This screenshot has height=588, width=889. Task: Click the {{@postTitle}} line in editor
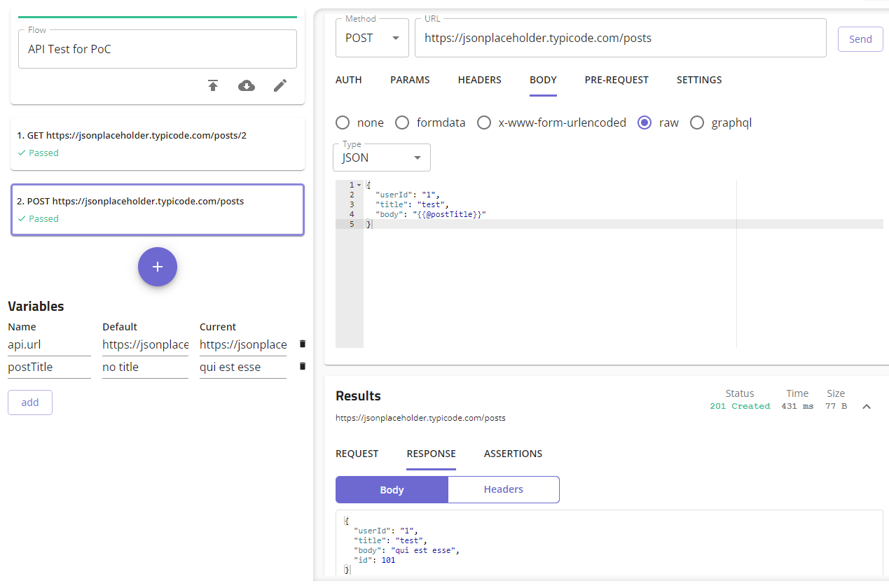pos(431,214)
